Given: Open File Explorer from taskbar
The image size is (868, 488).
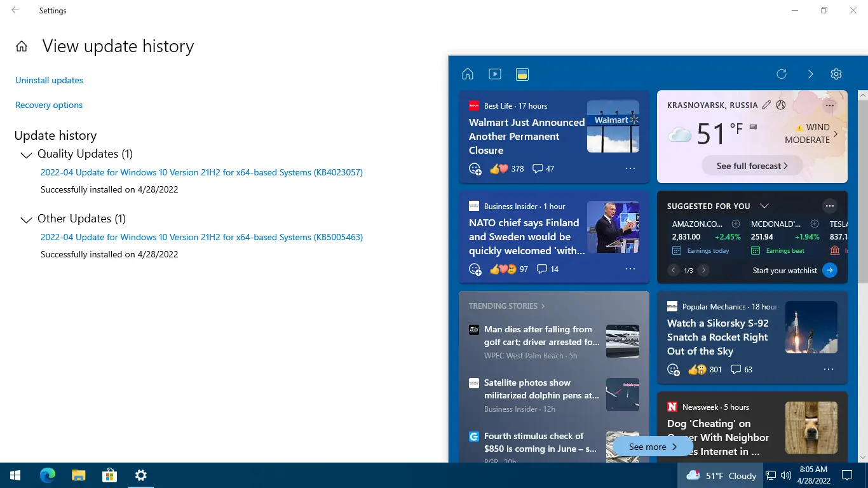Looking at the screenshot, I should [78, 475].
